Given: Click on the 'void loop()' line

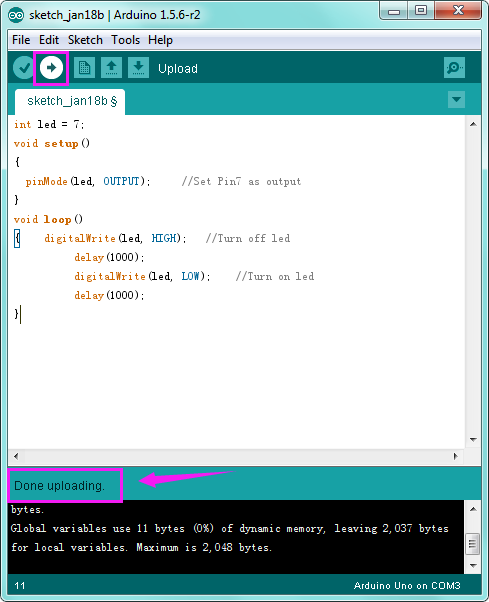Looking at the screenshot, I should coord(48,219).
